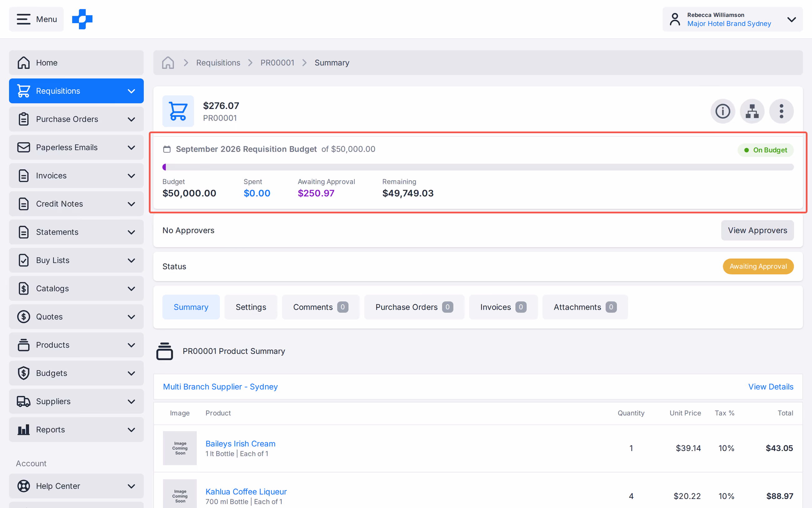Click the blue cart icon beside $276.07

178,111
